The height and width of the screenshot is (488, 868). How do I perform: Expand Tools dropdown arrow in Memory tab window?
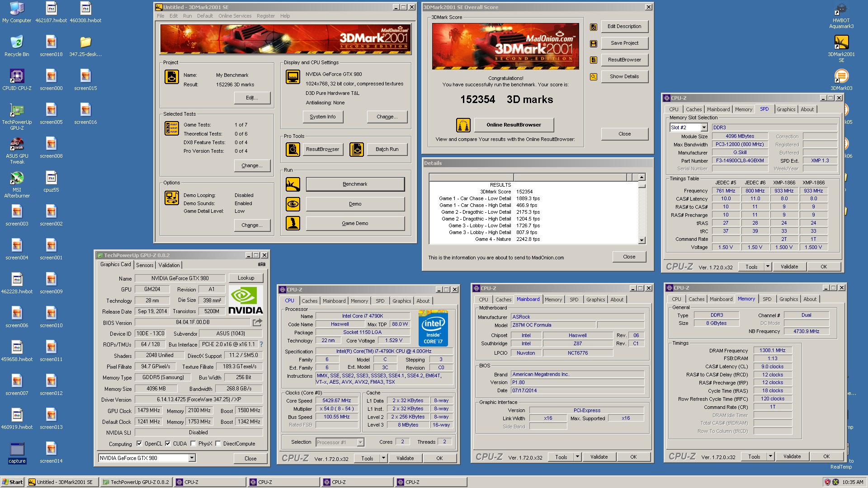point(770,457)
